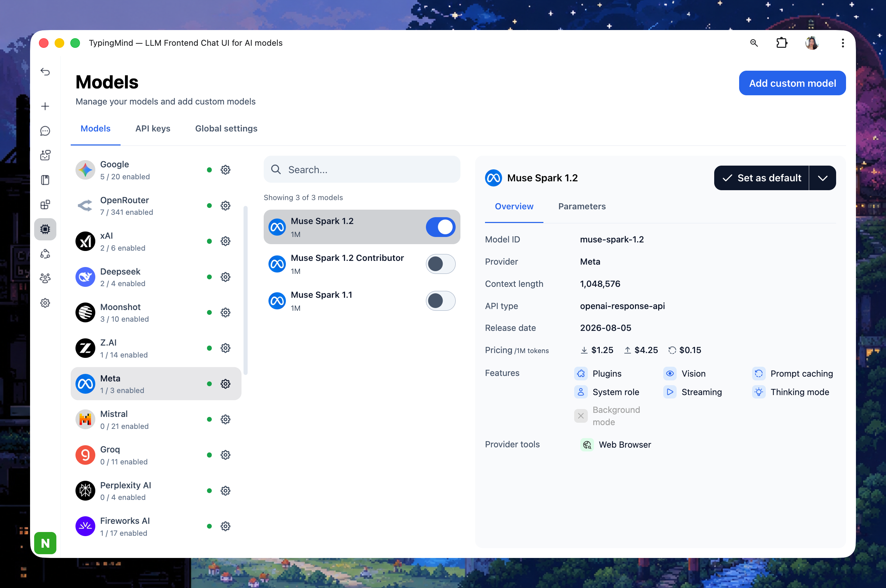The height and width of the screenshot is (588, 886).
Task: Open settings gear for Mistral provider
Action: (x=225, y=419)
